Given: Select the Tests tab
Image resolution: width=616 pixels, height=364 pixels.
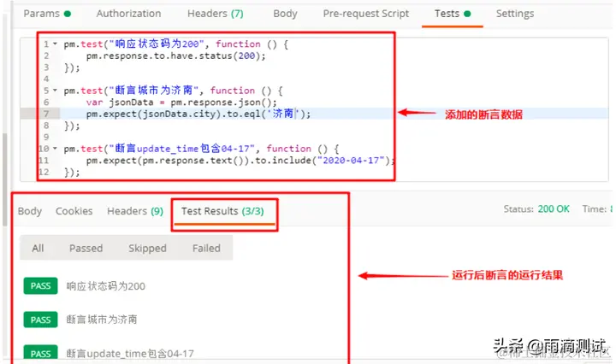Looking at the screenshot, I should 453,14.
